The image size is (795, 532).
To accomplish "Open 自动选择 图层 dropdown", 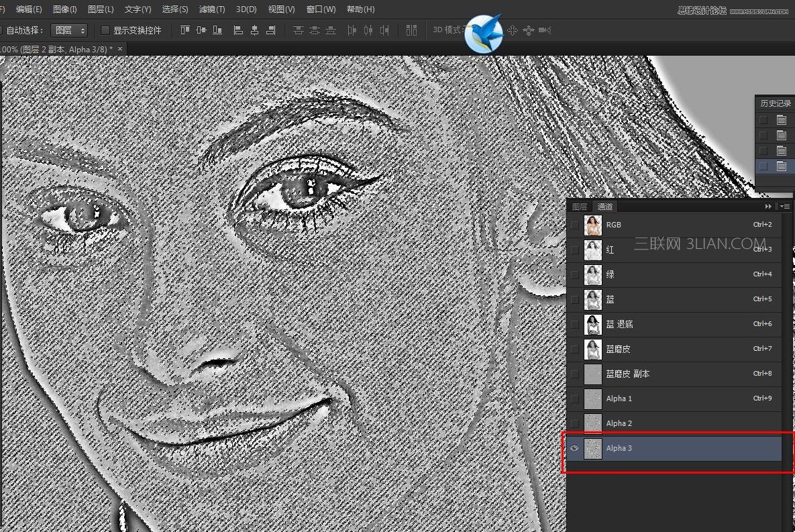I will point(70,30).
